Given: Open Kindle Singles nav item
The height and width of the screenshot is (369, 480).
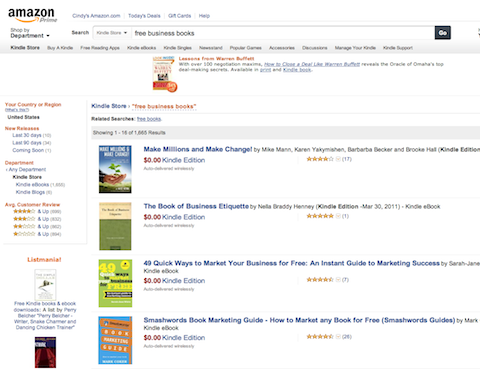Looking at the screenshot, I should tap(177, 48).
